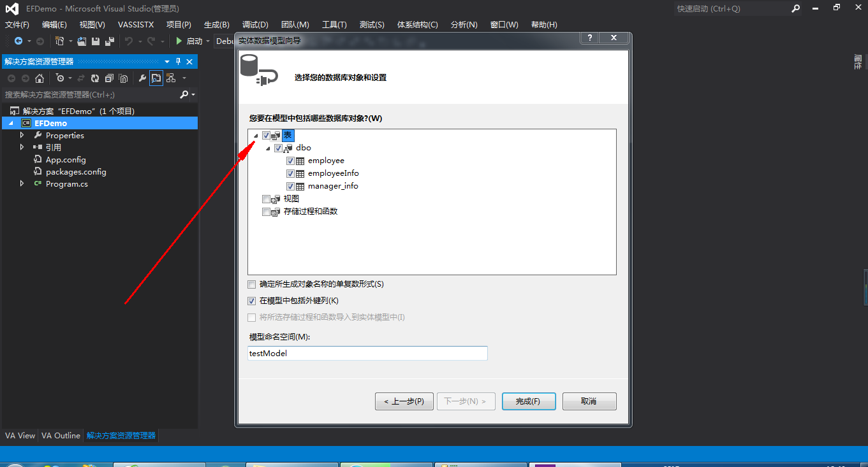Open Solution Explorer window position dropdown
Screen dimensions: 868x467
(167, 61)
